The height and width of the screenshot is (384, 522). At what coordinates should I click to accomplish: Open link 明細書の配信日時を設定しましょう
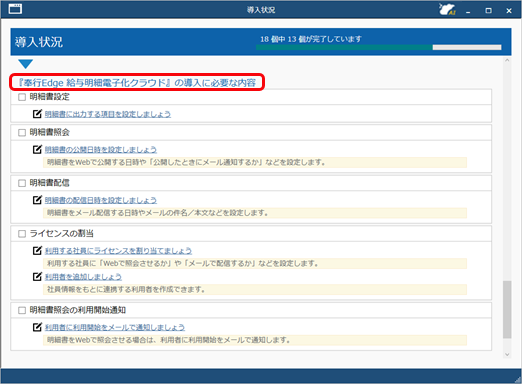101,200
